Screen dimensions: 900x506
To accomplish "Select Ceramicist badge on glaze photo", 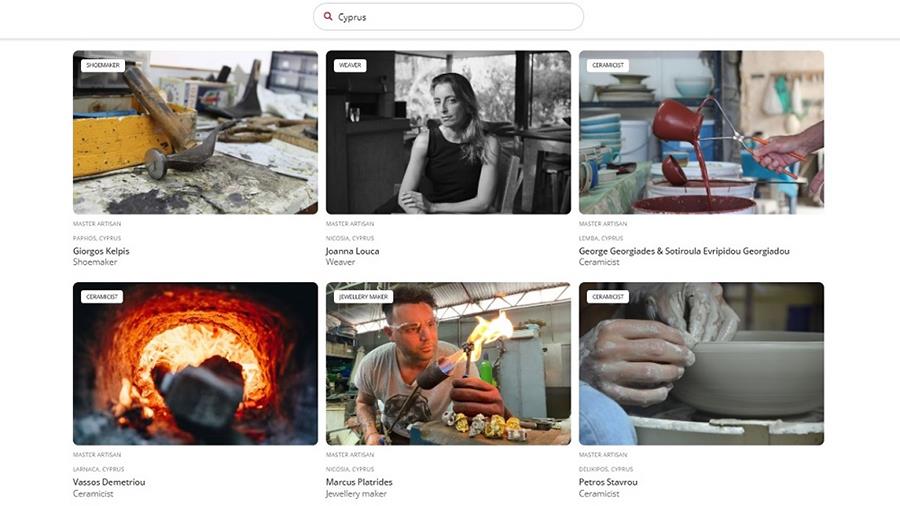I will (x=608, y=65).
